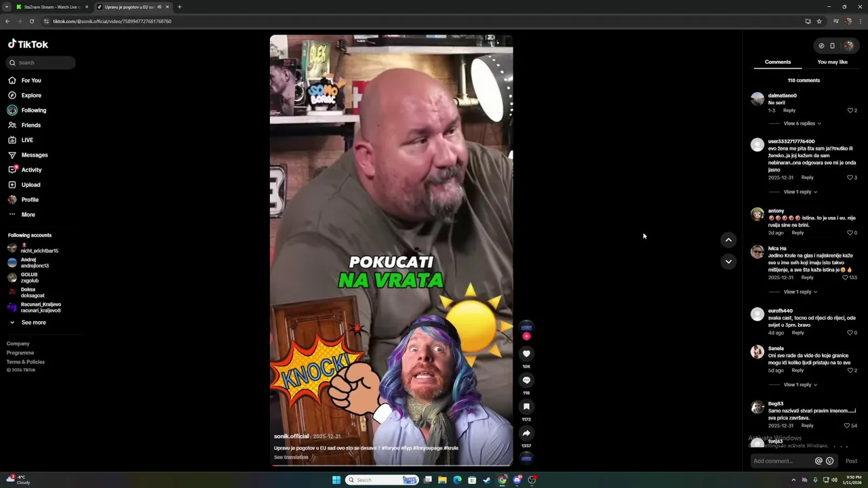Click the TikTok logo

pyautogui.click(x=28, y=44)
